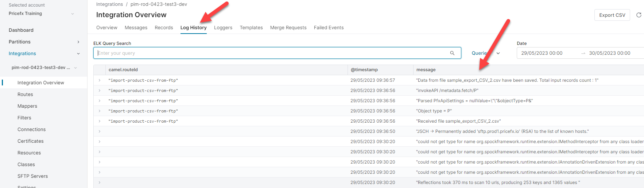
Task: Expand the 'Parsed PfxApiSettings' log row
Action: [99, 101]
